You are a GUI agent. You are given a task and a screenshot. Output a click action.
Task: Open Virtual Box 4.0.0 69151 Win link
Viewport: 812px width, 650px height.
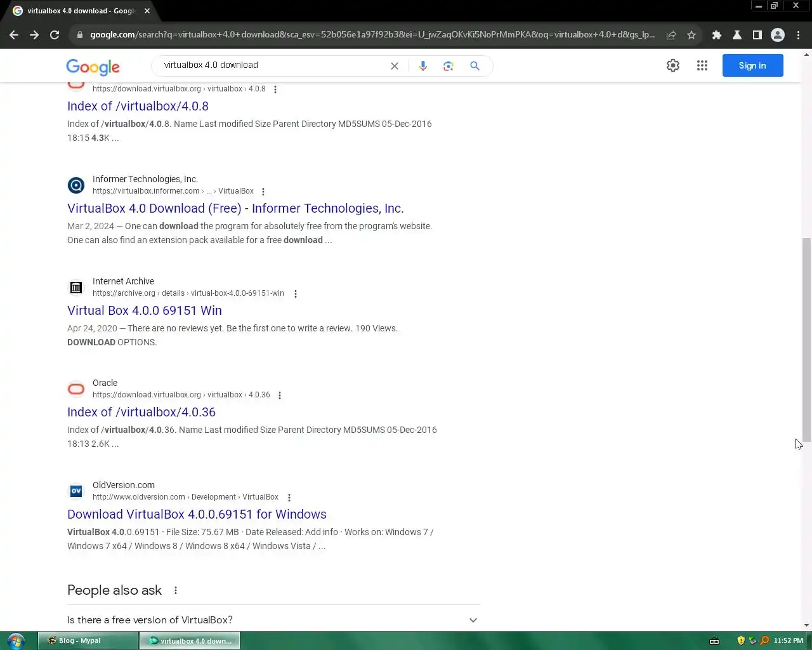click(145, 311)
